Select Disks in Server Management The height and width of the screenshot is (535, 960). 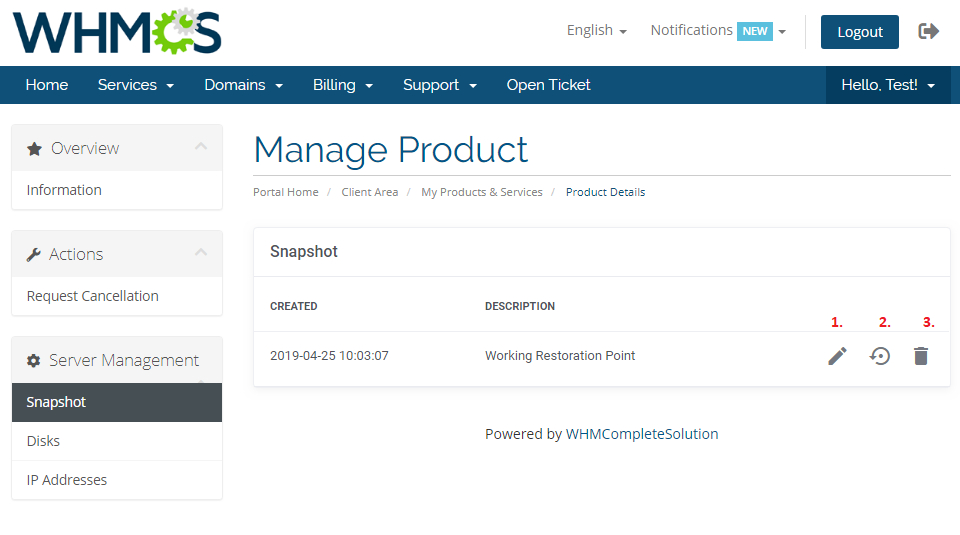coord(117,441)
